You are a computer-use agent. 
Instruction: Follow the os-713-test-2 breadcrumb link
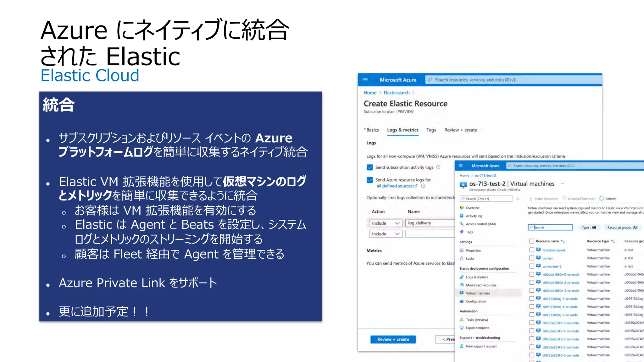point(485,175)
